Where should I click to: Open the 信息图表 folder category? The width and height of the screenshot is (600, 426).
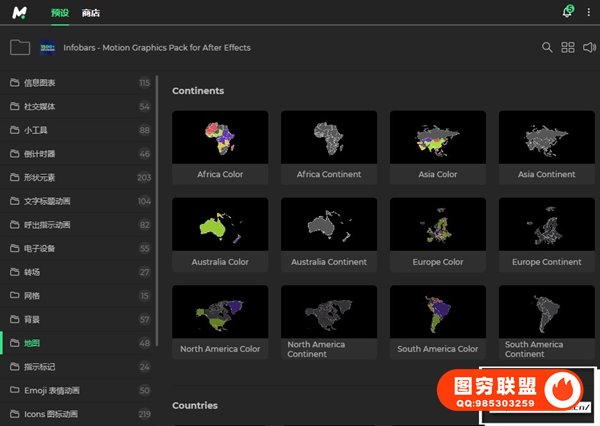(40, 82)
